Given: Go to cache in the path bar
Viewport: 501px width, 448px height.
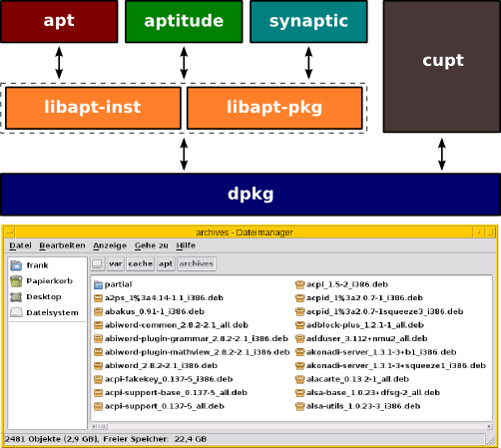Looking at the screenshot, I should click(141, 264).
